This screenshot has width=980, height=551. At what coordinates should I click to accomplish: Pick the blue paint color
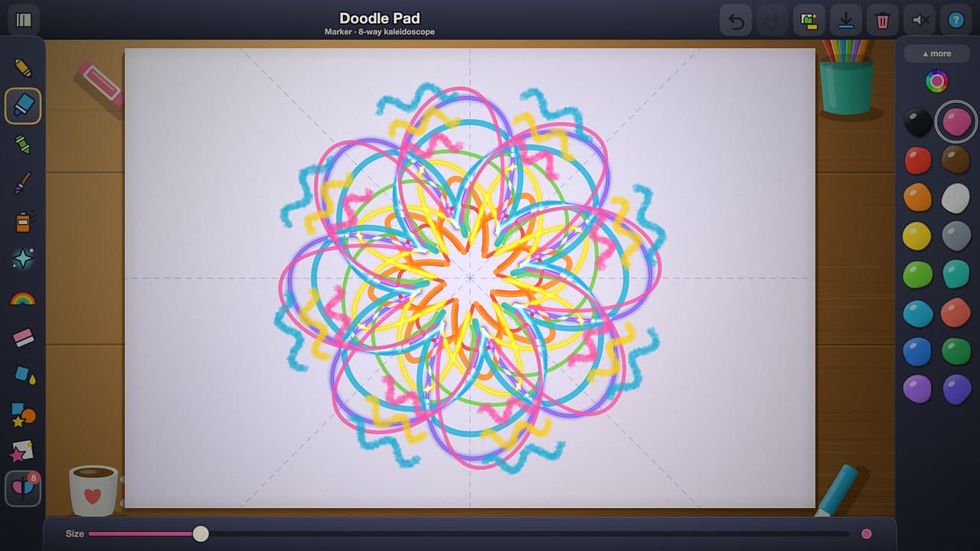click(x=917, y=350)
